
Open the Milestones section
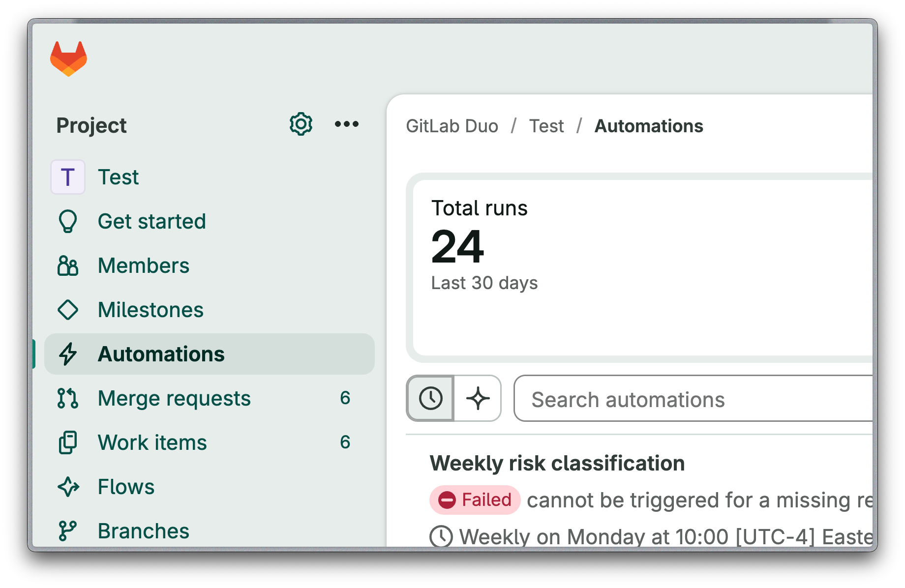click(210, 310)
